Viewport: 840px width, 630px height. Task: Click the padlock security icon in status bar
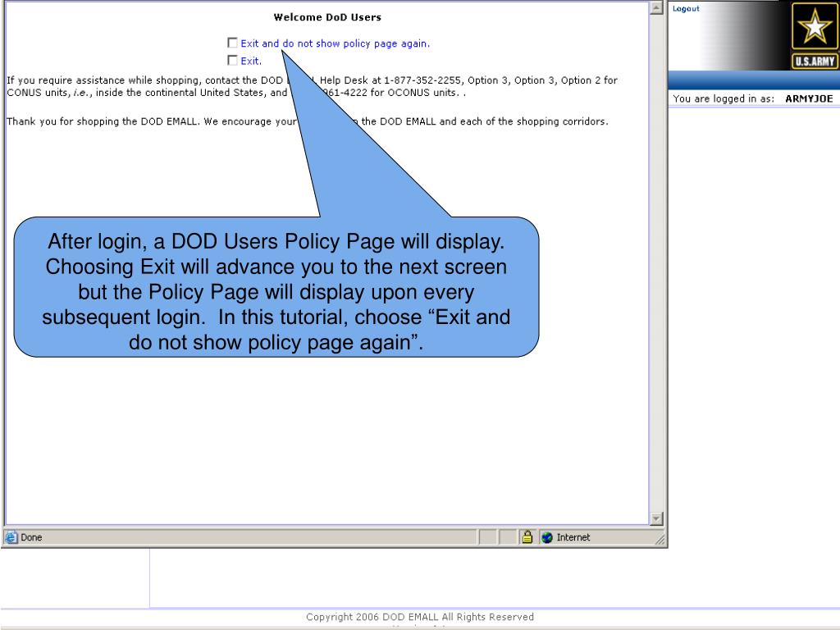click(x=527, y=536)
